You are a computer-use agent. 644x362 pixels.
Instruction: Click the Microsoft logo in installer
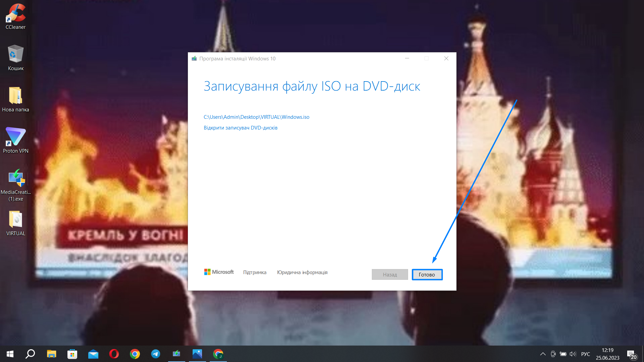pos(219,272)
